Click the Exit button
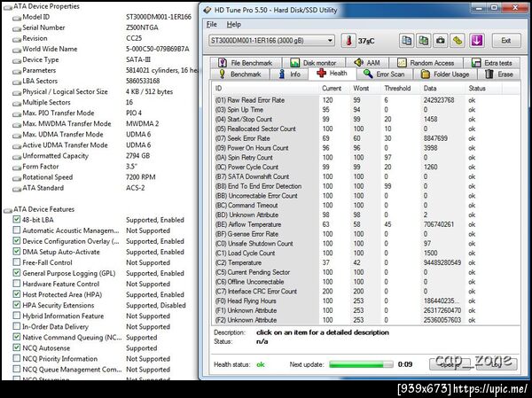The image size is (532, 398). point(506,41)
